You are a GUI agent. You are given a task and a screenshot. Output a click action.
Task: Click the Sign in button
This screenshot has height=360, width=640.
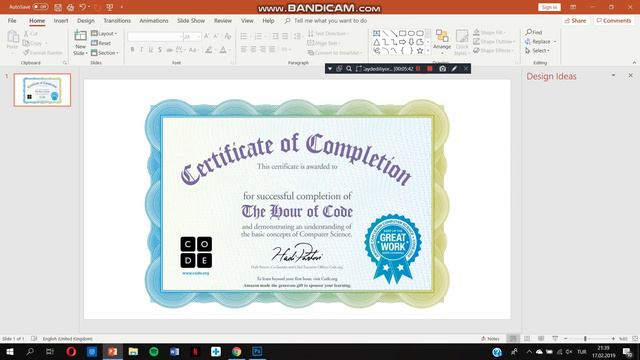click(549, 7)
